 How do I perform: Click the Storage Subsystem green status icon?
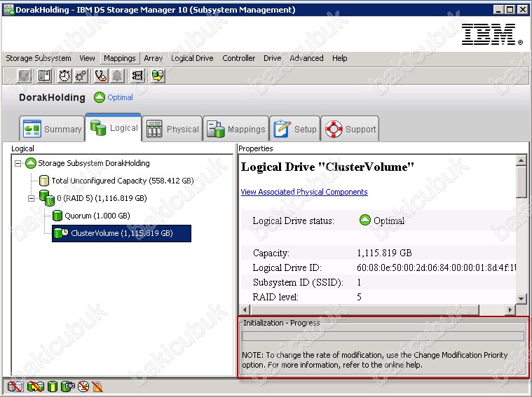pyautogui.click(x=31, y=163)
